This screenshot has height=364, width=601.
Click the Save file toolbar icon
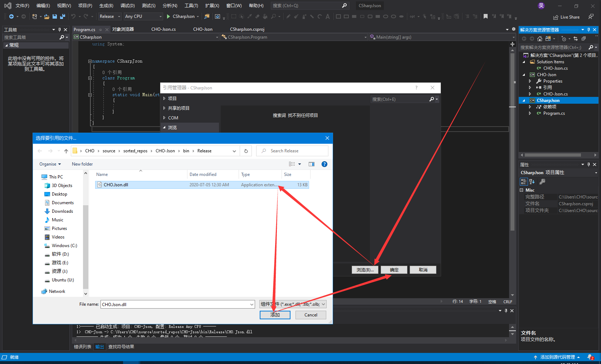[55, 16]
